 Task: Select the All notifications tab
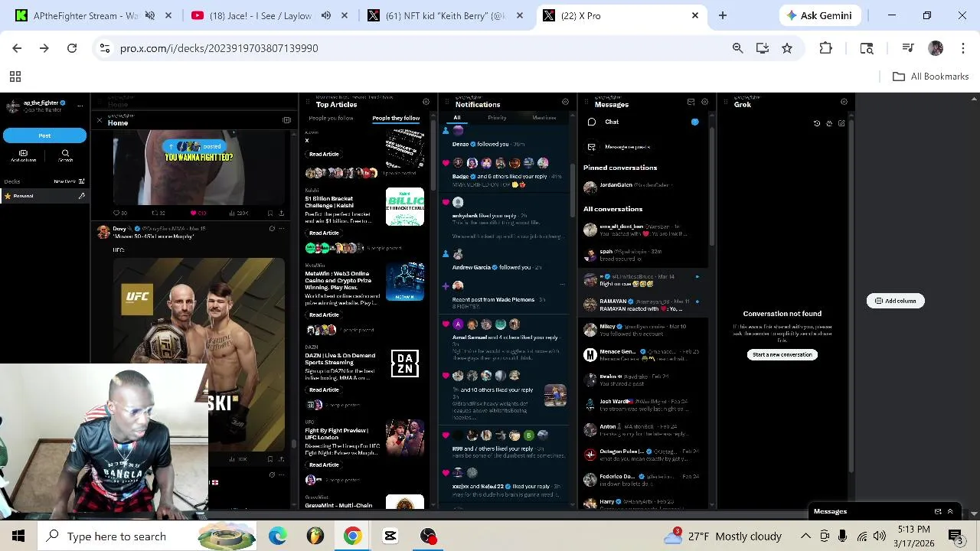click(457, 118)
